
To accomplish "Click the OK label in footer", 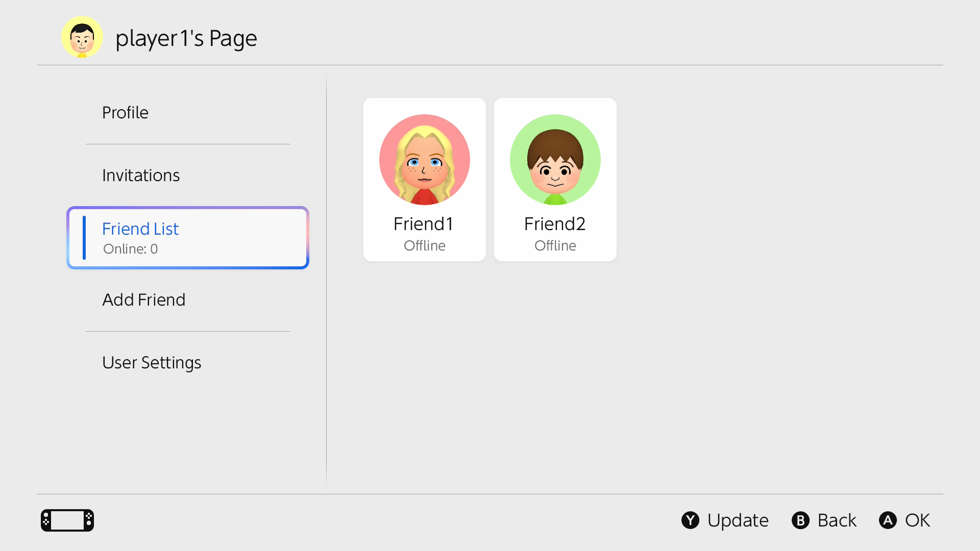I will (x=918, y=520).
